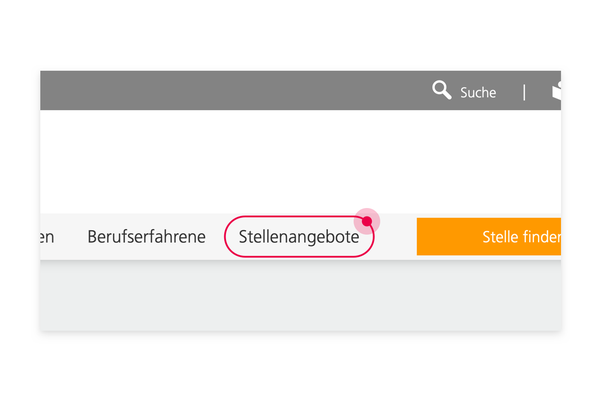600x400 pixels.
Task: Click the pink rounded outline around Stellenangebote
Action: click(x=299, y=237)
